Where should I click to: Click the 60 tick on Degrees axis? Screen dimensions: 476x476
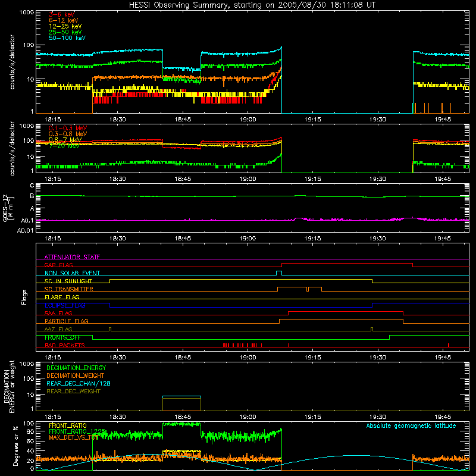[x=30, y=441]
